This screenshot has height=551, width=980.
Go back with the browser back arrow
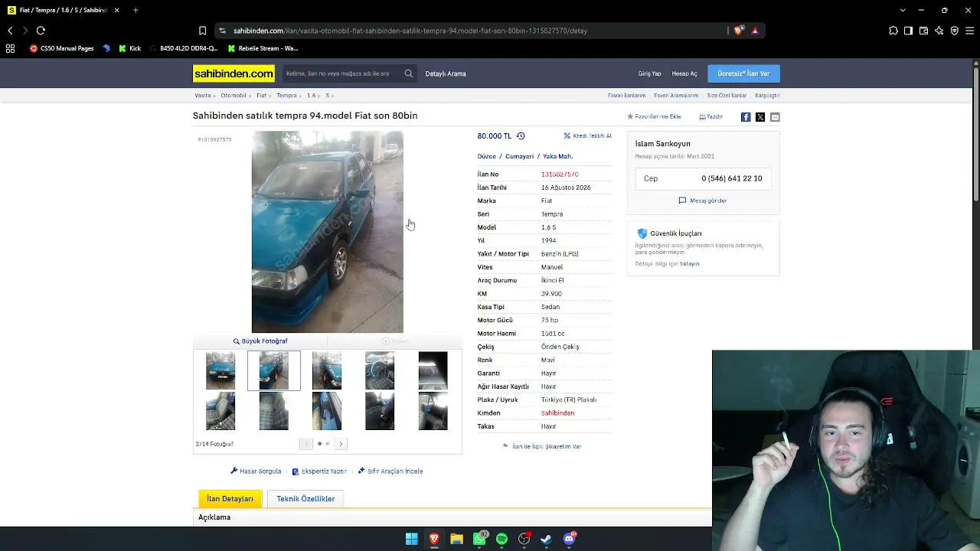coord(10,31)
